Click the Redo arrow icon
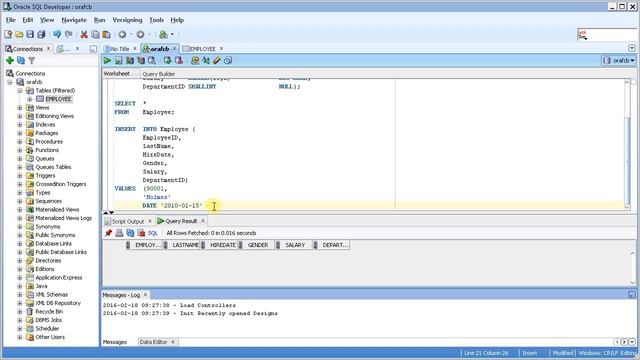The image size is (640, 360). (69, 35)
